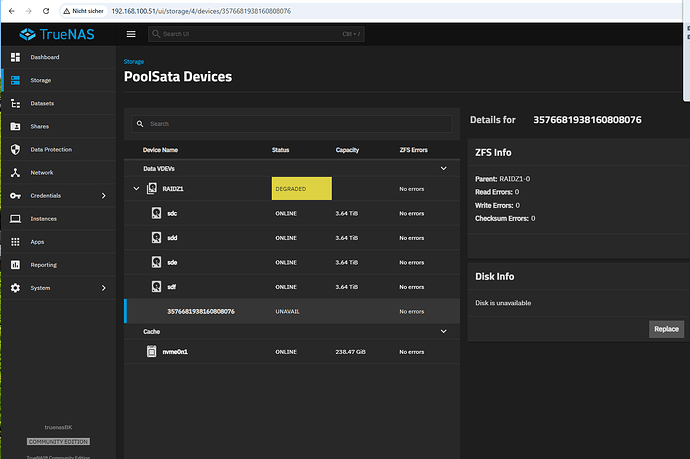Click the Checksum Errors value
This screenshot has width=690, height=459.
[533, 218]
